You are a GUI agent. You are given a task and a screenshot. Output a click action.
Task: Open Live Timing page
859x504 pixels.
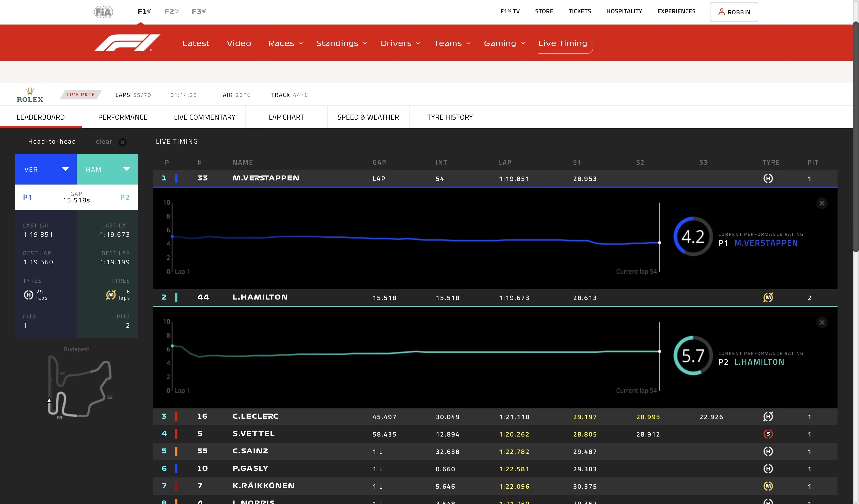pyautogui.click(x=563, y=43)
